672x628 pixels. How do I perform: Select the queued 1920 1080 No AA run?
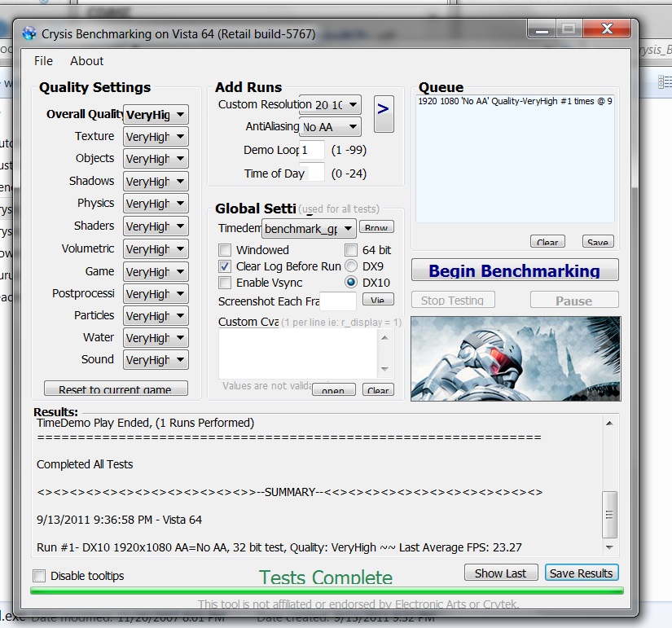click(x=515, y=101)
